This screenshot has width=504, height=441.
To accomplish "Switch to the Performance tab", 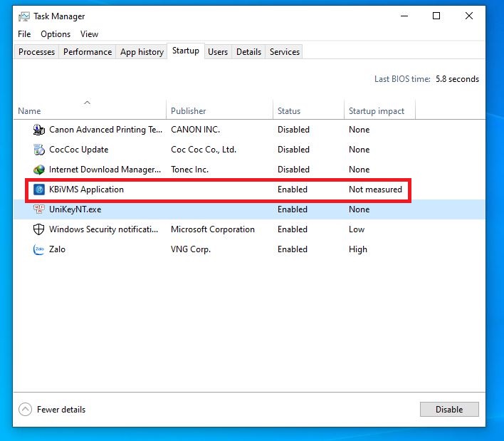I will tap(88, 52).
